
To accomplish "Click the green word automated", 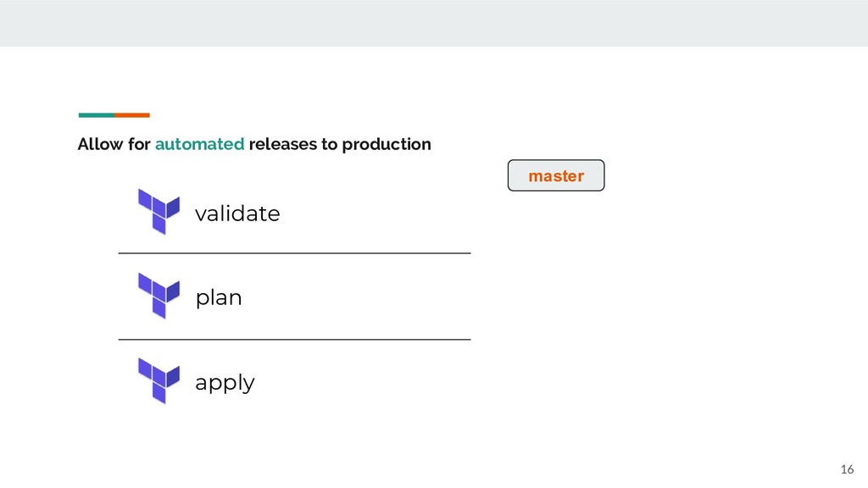I will (x=199, y=144).
